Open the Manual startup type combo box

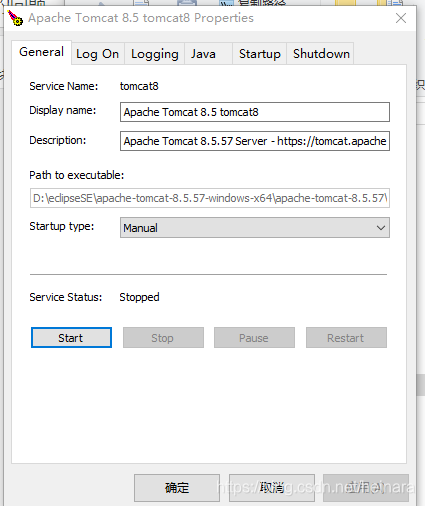point(255,228)
